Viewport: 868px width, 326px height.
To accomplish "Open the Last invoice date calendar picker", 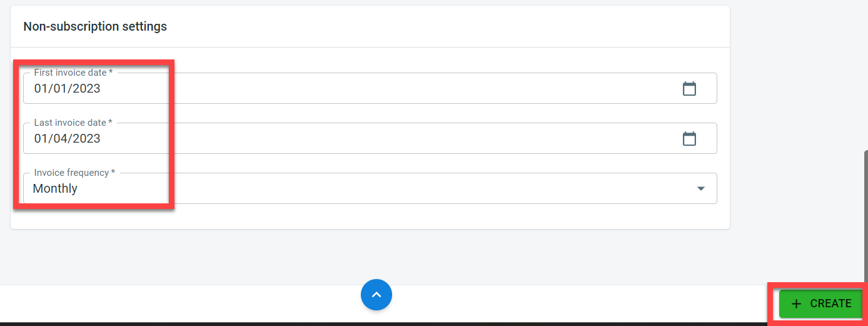I will tap(689, 139).
